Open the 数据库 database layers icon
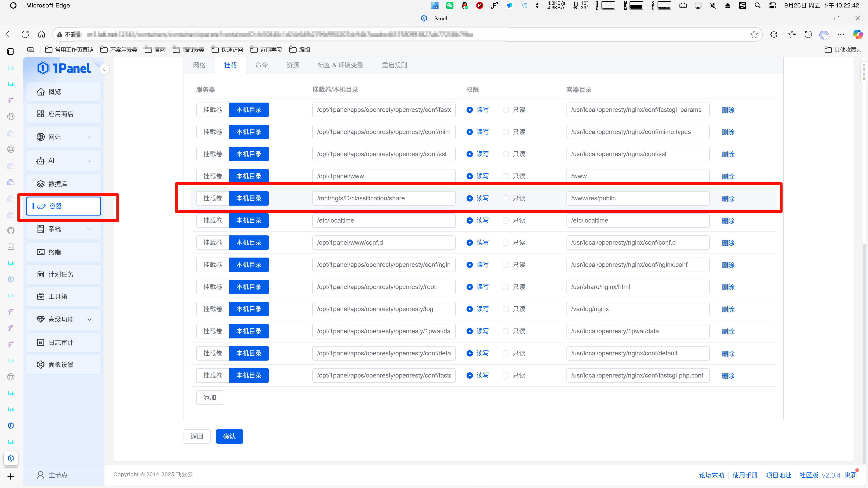This screenshot has width=868, height=488. click(40, 184)
